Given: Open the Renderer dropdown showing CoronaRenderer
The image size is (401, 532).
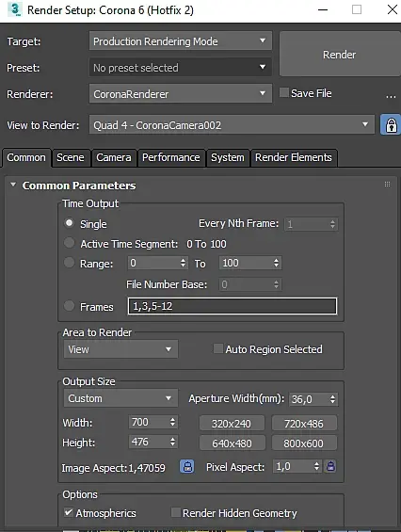Looking at the screenshot, I should [181, 93].
